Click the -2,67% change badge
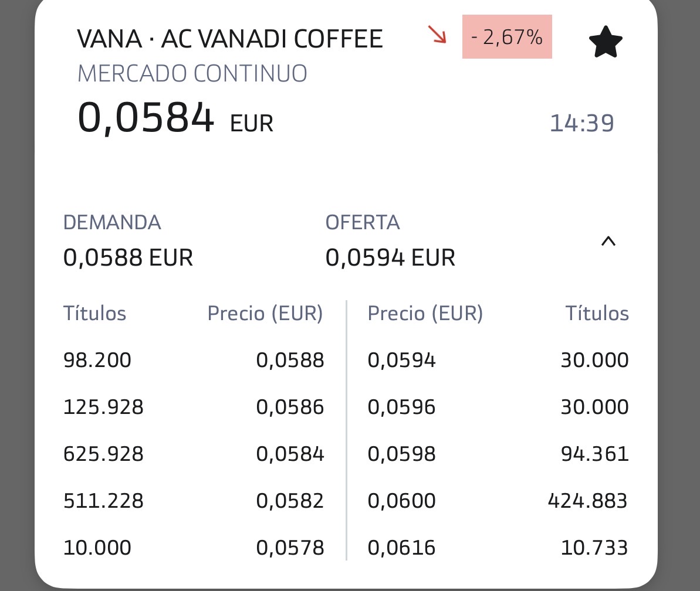Image resolution: width=700 pixels, height=591 pixels. point(507,36)
